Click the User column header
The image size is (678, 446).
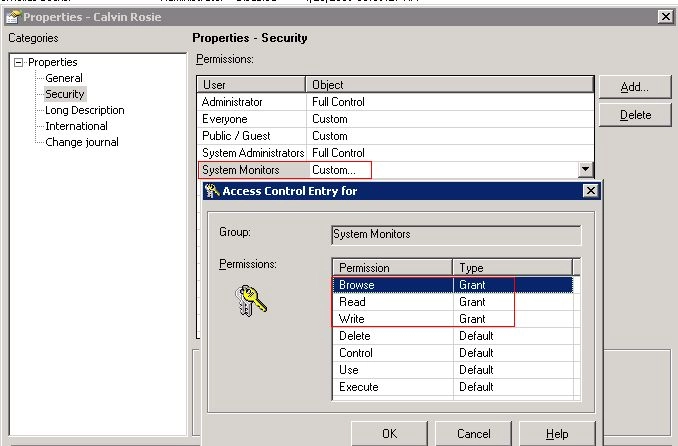(251, 85)
